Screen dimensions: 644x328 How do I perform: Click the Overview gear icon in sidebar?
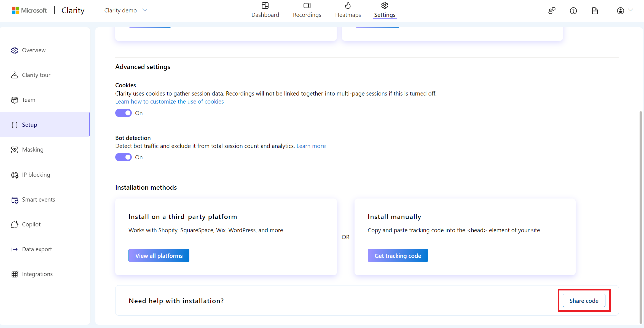point(15,50)
